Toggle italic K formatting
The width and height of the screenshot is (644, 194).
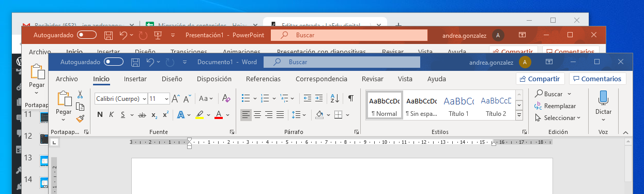[x=111, y=114]
